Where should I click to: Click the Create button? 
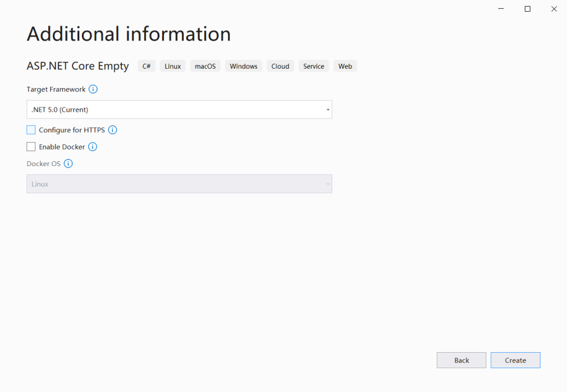point(515,360)
